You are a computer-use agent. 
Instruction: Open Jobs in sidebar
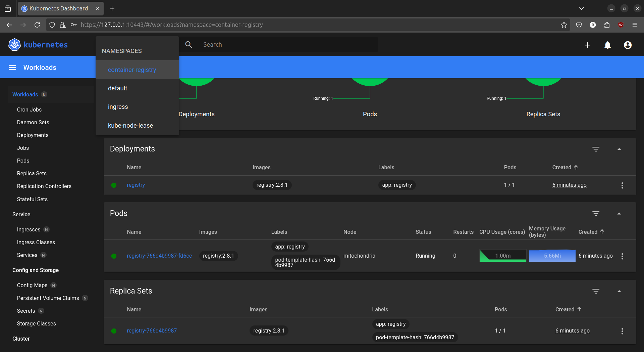click(x=23, y=148)
